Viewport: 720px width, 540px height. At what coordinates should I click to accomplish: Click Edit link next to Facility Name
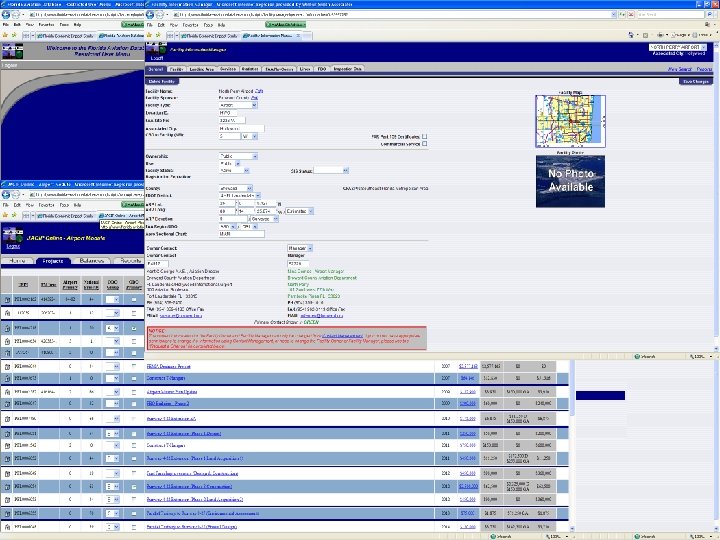pyautogui.click(x=259, y=91)
